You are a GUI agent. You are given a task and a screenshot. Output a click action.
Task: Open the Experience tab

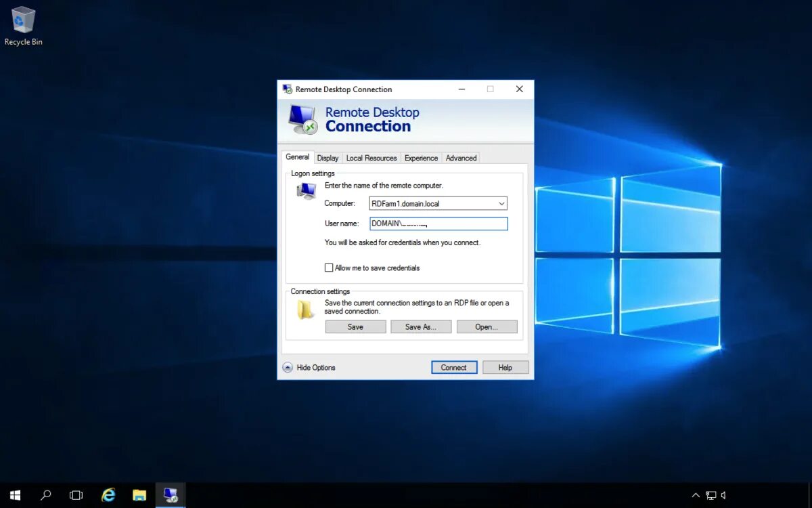[x=422, y=158]
